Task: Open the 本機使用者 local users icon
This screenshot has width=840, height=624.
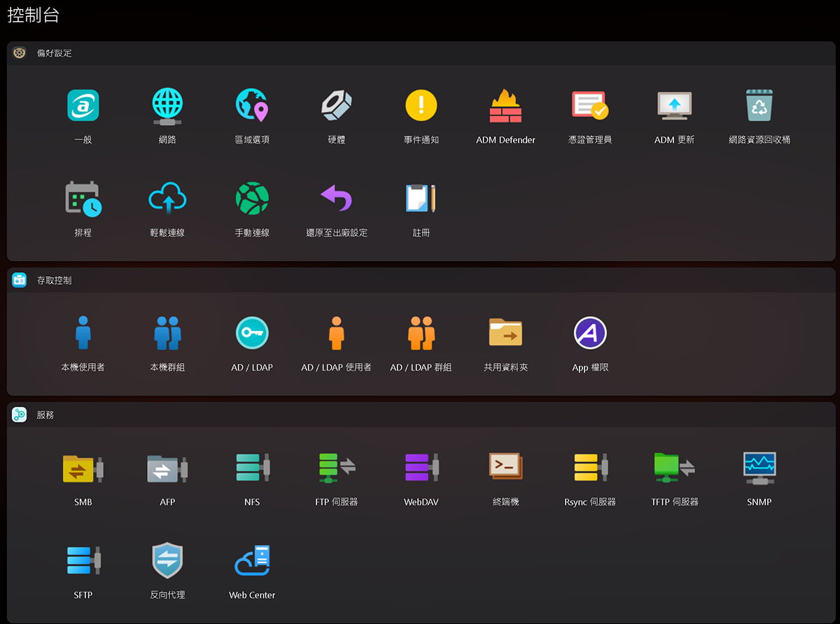Action: click(83, 334)
